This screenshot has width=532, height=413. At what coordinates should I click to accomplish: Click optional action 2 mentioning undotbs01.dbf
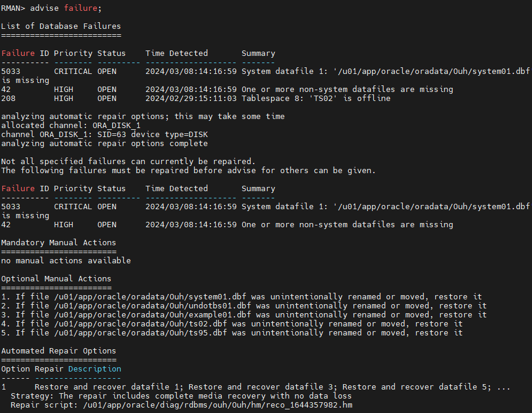click(x=243, y=306)
